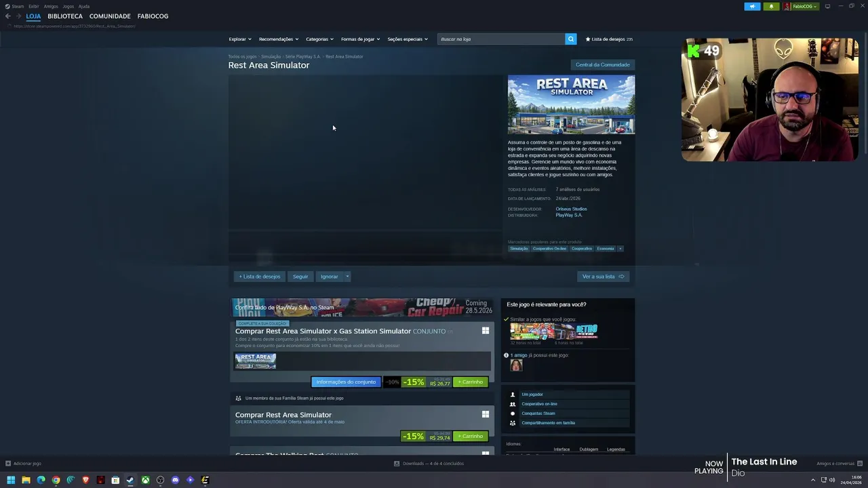The height and width of the screenshot is (488, 868).
Task: Expand the Seções especiais menu
Action: pos(408,39)
